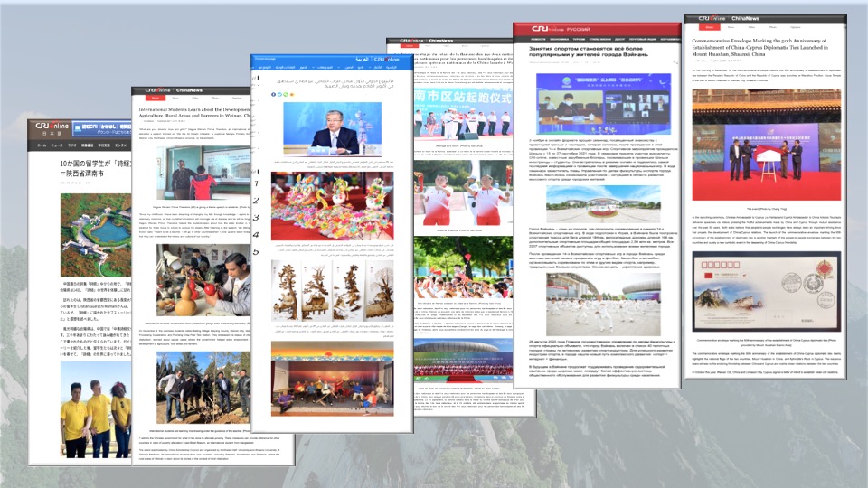The height and width of the screenshot is (488, 868).
Task: Click CRI Online logo on Arabic page header
Action: [x=386, y=59]
